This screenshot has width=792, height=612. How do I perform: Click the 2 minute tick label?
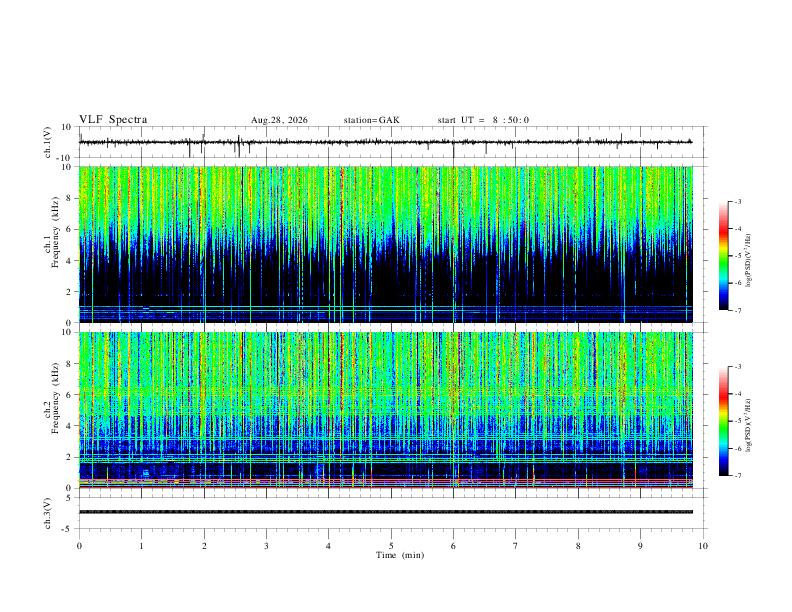pyautogui.click(x=204, y=546)
